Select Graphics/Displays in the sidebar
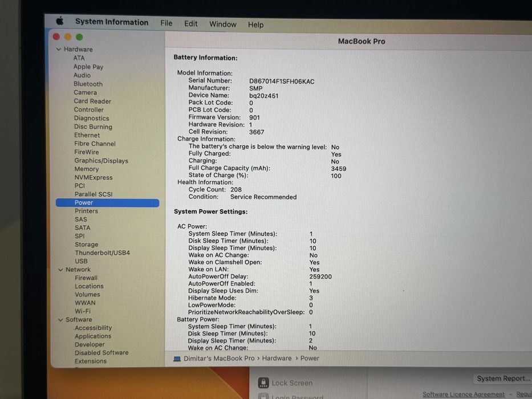This screenshot has width=532, height=399. [101, 161]
